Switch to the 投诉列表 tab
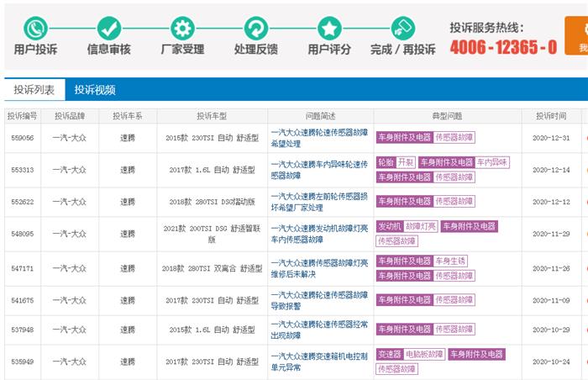 (34, 90)
